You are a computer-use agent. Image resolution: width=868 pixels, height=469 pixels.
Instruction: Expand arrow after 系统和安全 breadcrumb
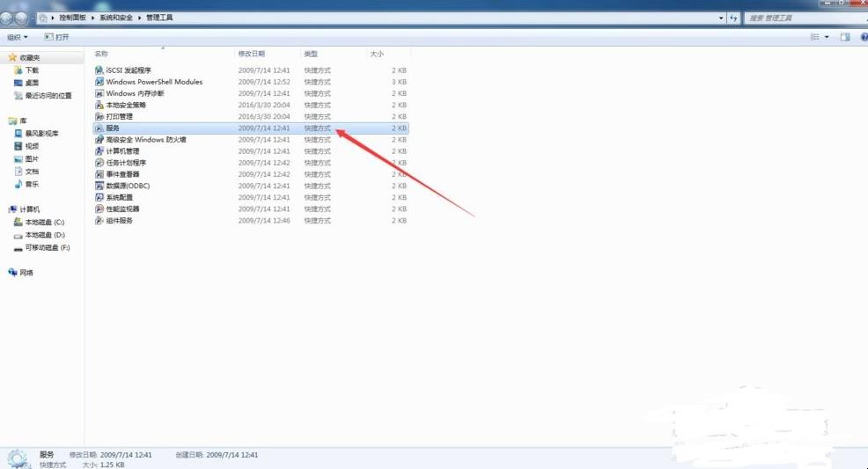tap(139, 18)
